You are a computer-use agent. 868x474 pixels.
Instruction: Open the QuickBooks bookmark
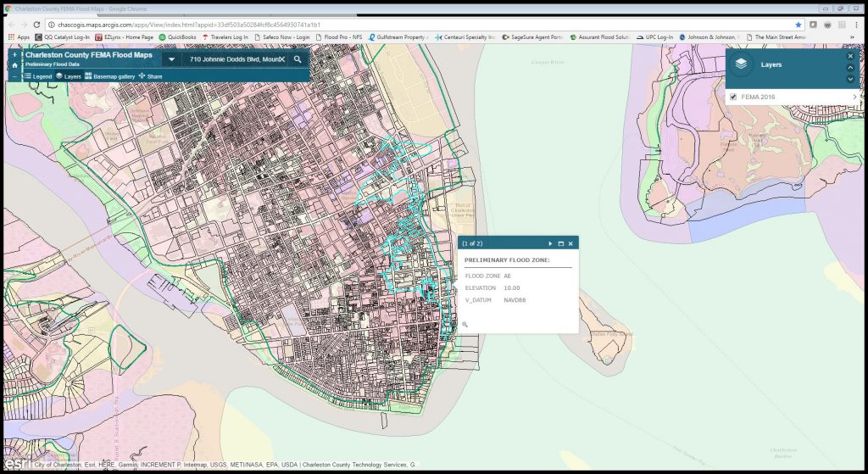pos(178,37)
